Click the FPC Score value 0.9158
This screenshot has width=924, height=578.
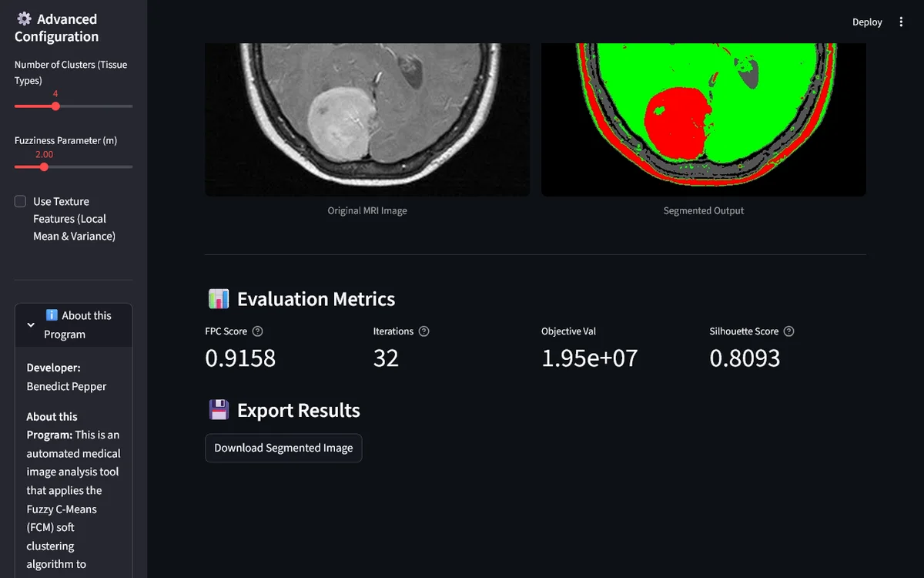240,358
